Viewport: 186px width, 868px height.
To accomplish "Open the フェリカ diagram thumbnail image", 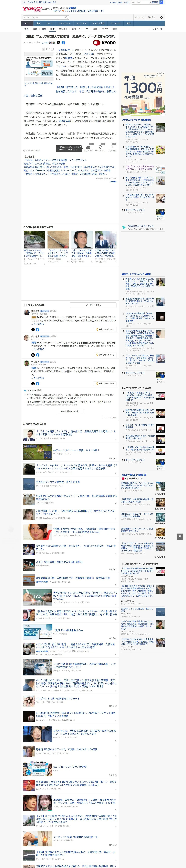I will [x=39, y=66].
